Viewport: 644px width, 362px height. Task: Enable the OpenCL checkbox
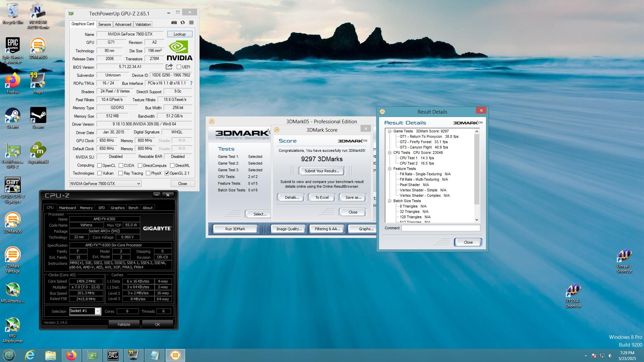pyautogui.click(x=100, y=166)
